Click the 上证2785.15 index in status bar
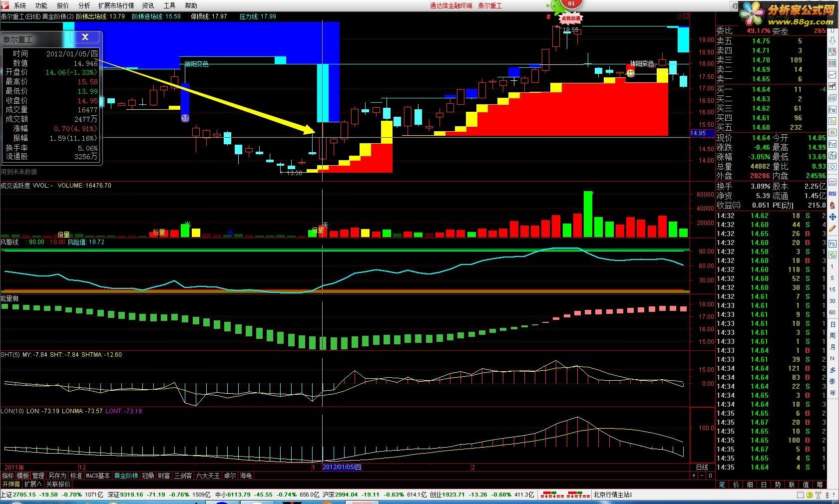The width and height of the screenshot is (839, 504). [x=18, y=495]
